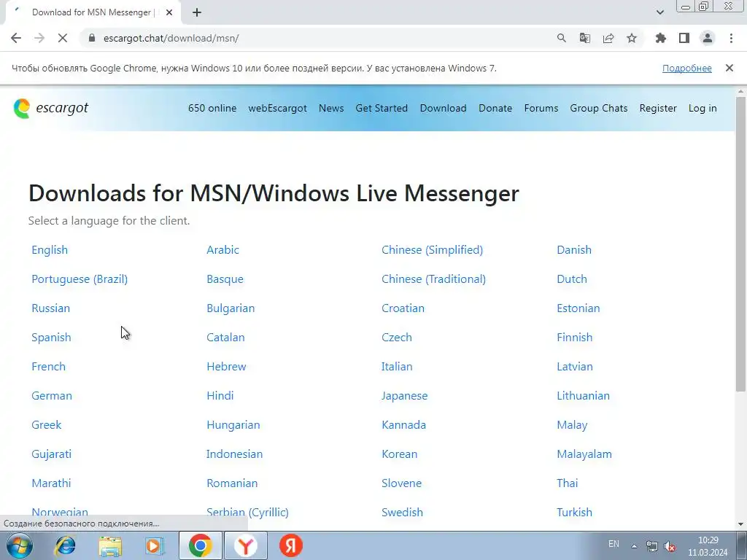Click the address bar URL field
The image size is (747, 560).
tap(314, 38)
